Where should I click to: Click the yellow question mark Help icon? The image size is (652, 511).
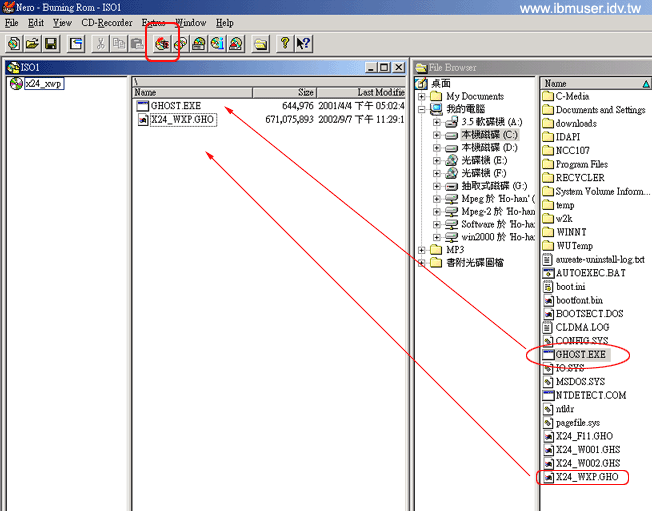coord(285,44)
